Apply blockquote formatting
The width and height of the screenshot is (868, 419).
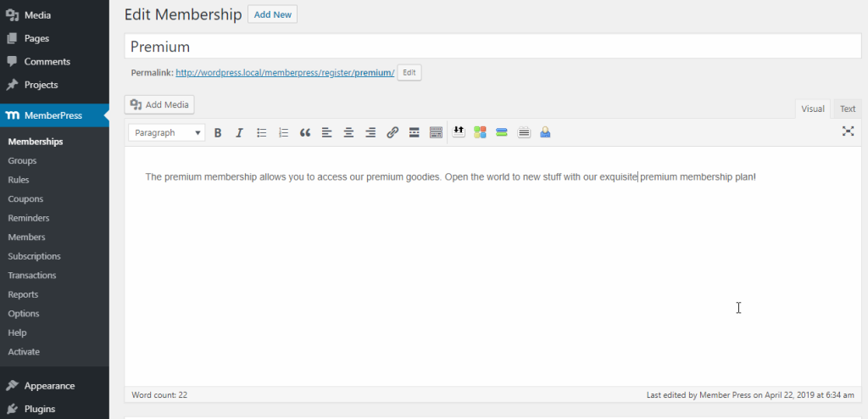coord(305,132)
